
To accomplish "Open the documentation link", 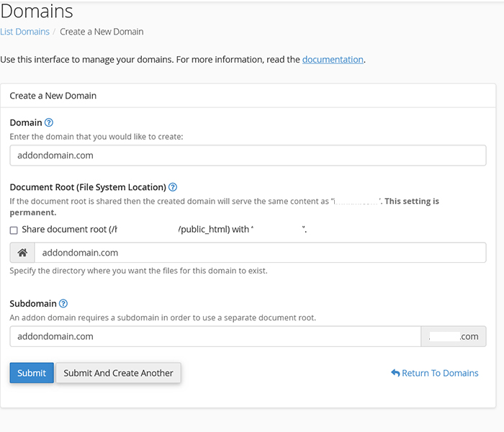I will pyautogui.click(x=333, y=59).
